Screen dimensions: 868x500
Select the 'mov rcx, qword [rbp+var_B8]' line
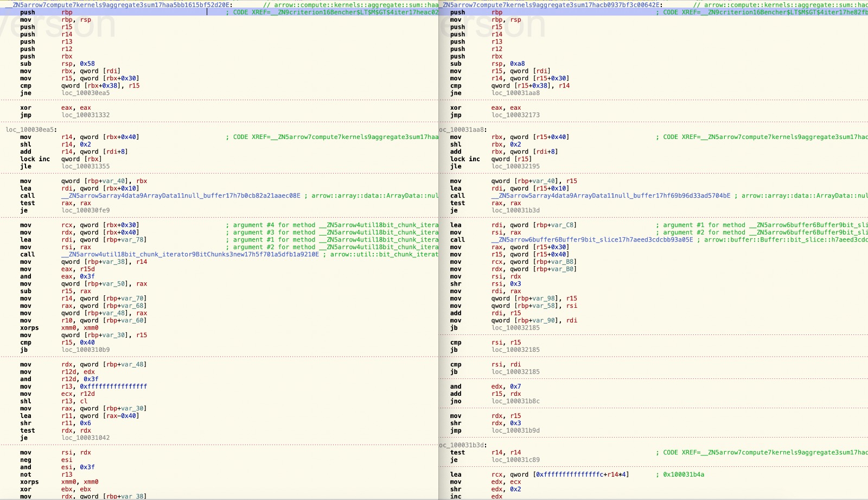coord(513,262)
